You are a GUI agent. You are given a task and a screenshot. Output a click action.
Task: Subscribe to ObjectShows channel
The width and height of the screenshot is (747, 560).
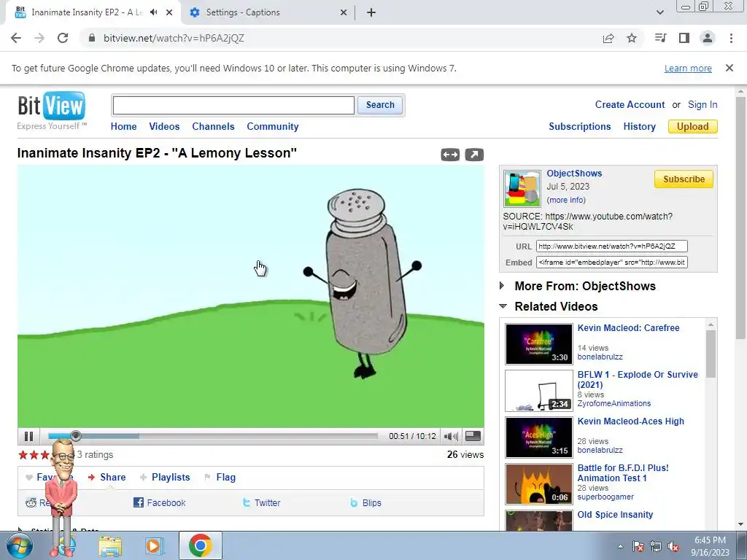pyautogui.click(x=684, y=179)
